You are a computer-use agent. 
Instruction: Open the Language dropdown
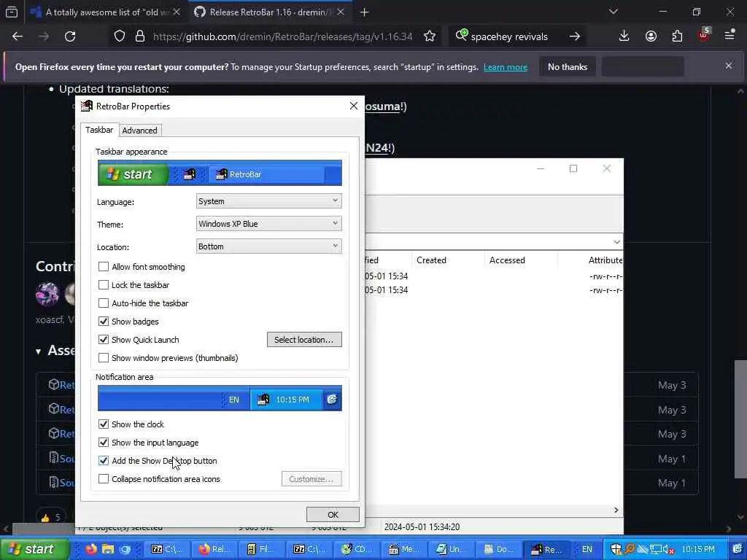tap(268, 201)
